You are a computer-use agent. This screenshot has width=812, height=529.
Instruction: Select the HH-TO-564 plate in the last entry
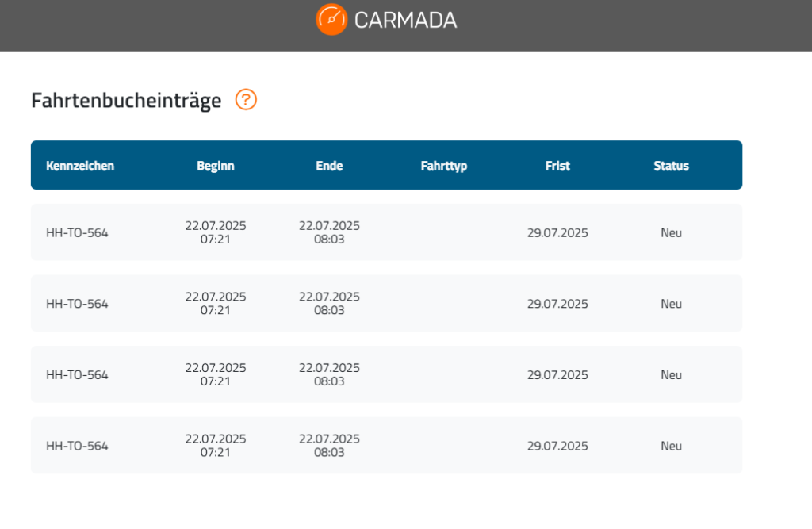pos(77,446)
